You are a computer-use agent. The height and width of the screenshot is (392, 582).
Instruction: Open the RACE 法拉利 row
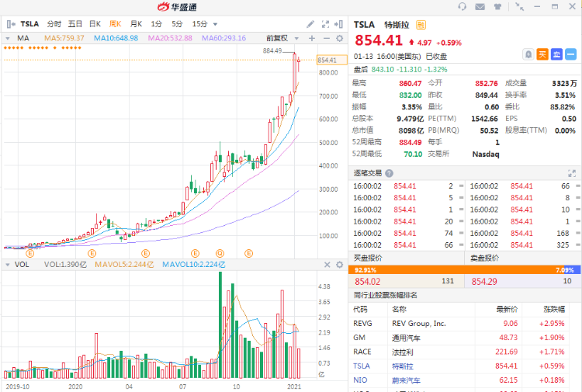(x=459, y=352)
